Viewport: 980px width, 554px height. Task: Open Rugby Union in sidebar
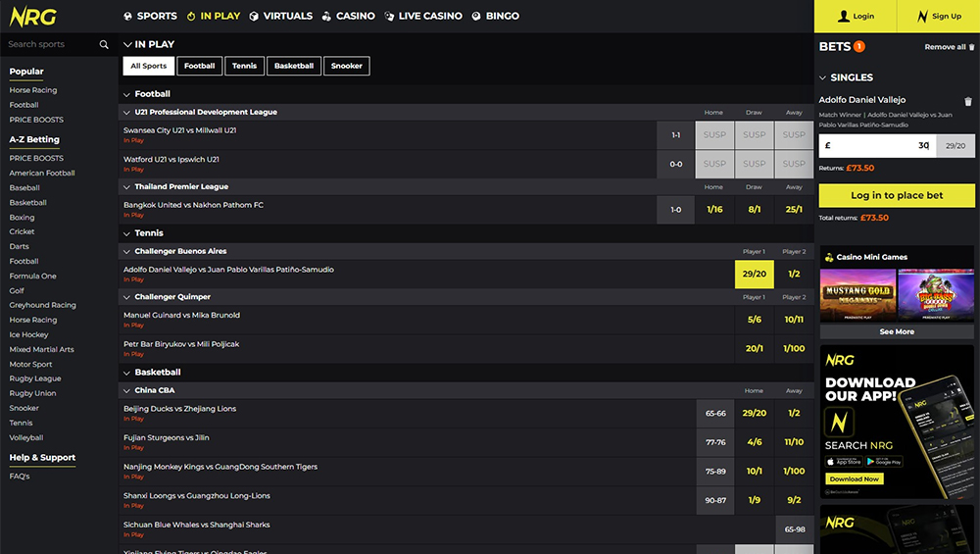click(32, 393)
